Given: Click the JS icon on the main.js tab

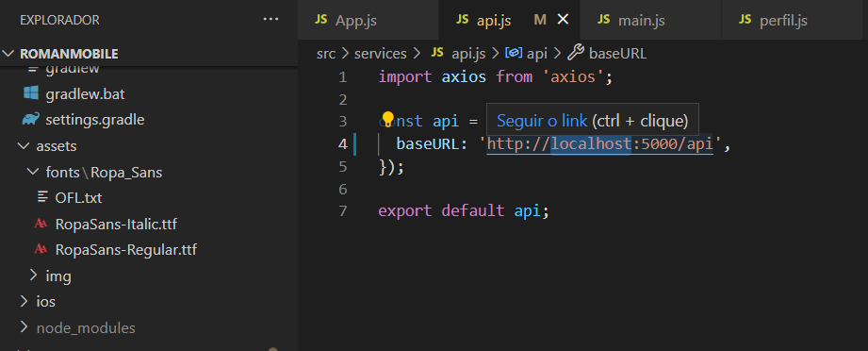Looking at the screenshot, I should (x=604, y=20).
